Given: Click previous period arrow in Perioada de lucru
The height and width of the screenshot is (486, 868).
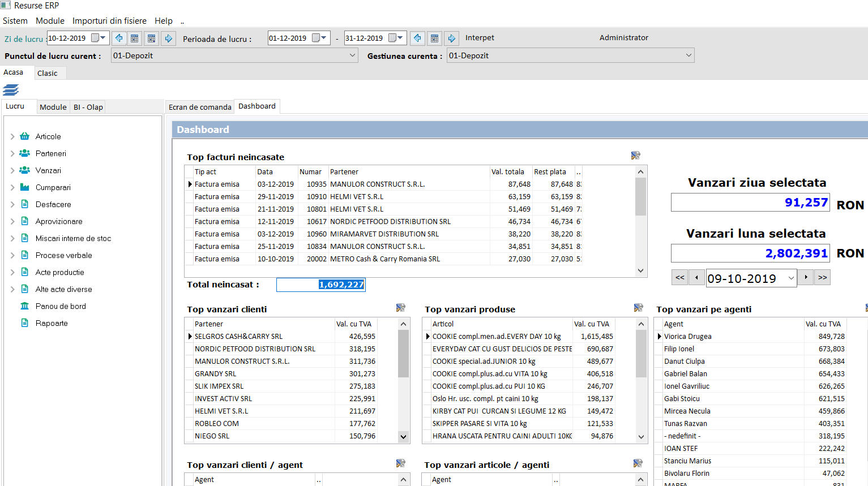Looking at the screenshot, I should (417, 38).
